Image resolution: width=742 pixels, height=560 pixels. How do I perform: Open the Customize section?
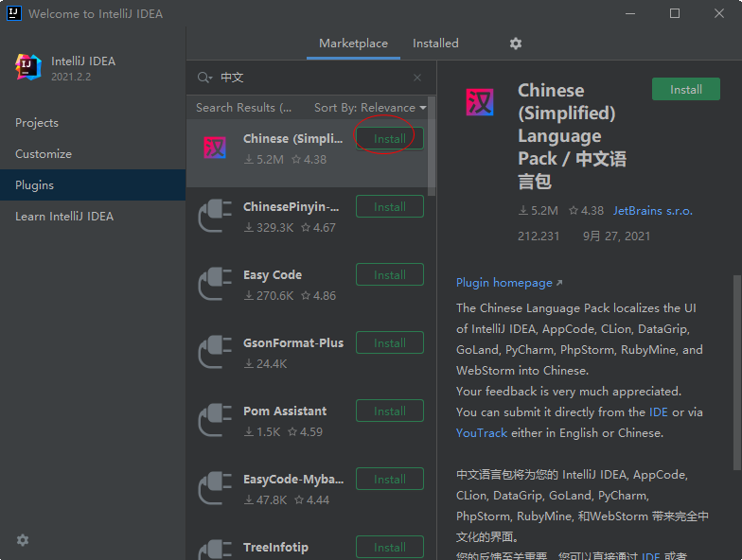pyautogui.click(x=93, y=153)
